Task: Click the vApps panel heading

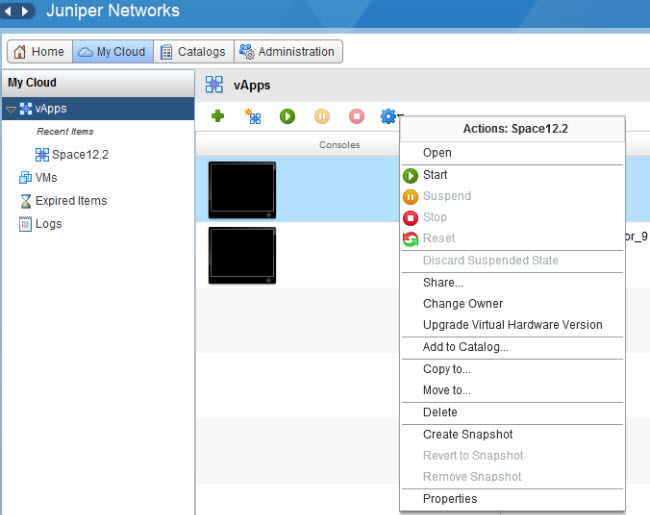Action: point(252,85)
